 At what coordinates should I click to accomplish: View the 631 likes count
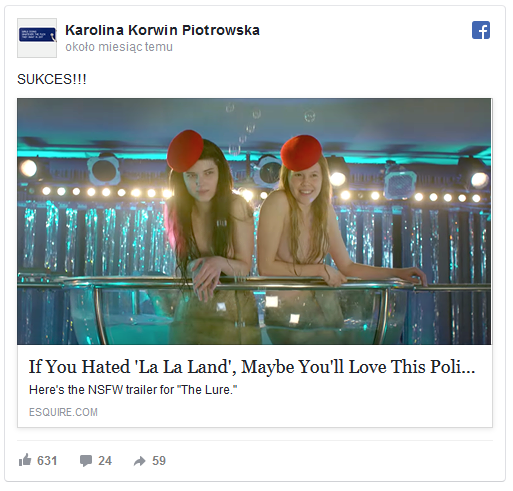click(47, 461)
